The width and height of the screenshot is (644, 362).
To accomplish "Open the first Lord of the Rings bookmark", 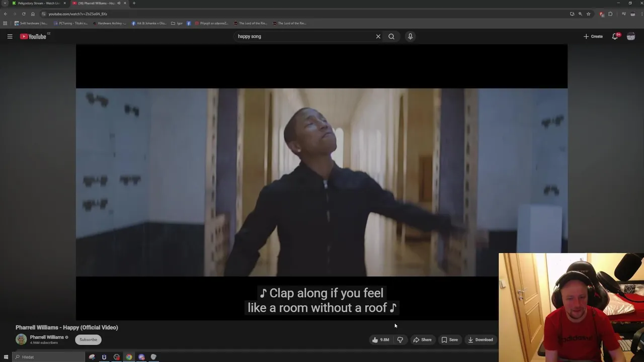I will coord(251,23).
